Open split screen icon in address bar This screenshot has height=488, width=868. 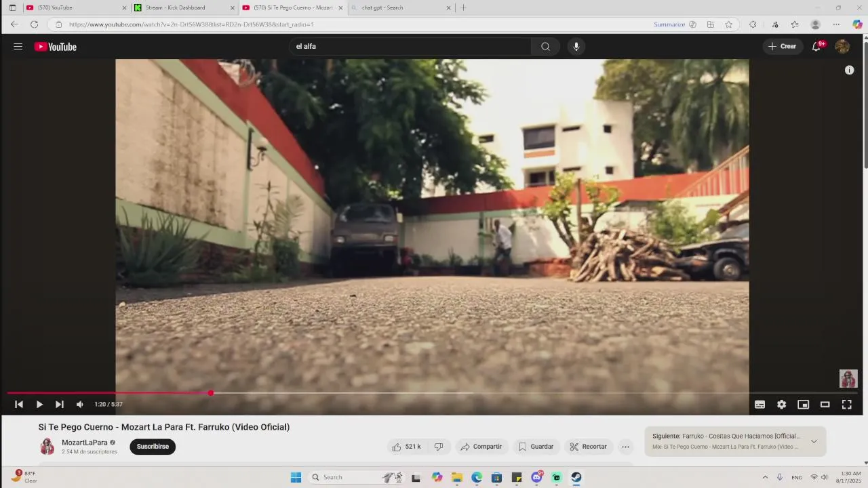point(711,24)
